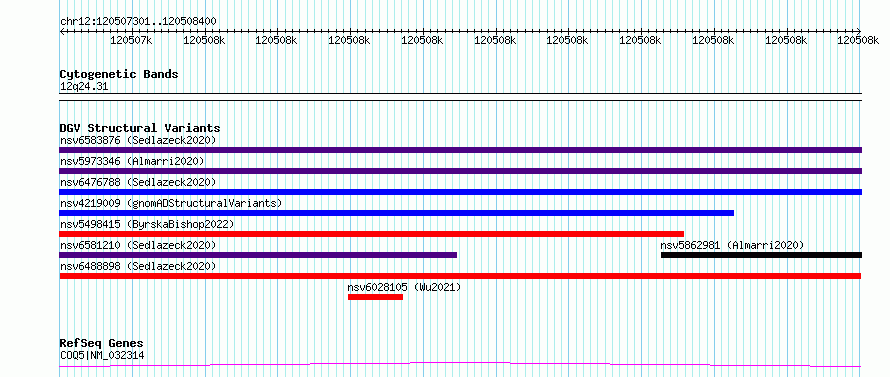Click the purple bar under nsv6583876
Image resolution: width=890 pixels, height=377 pixels.
click(x=460, y=150)
